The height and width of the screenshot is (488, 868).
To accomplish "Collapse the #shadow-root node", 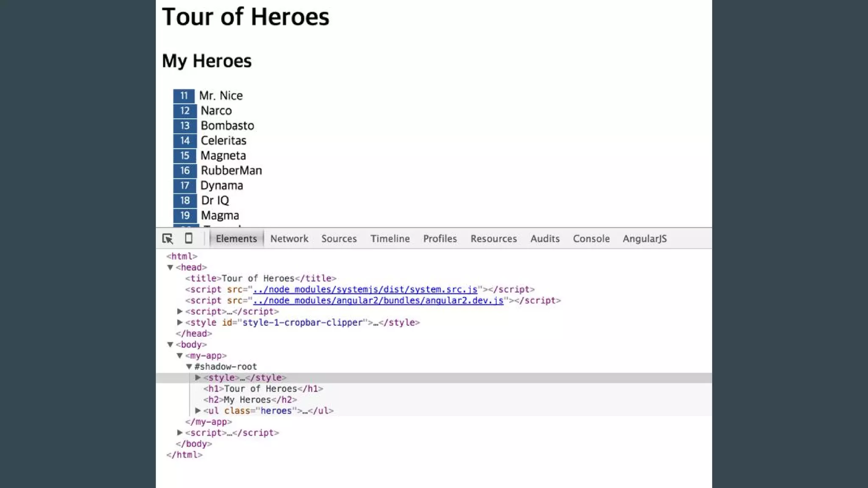I will click(x=189, y=366).
